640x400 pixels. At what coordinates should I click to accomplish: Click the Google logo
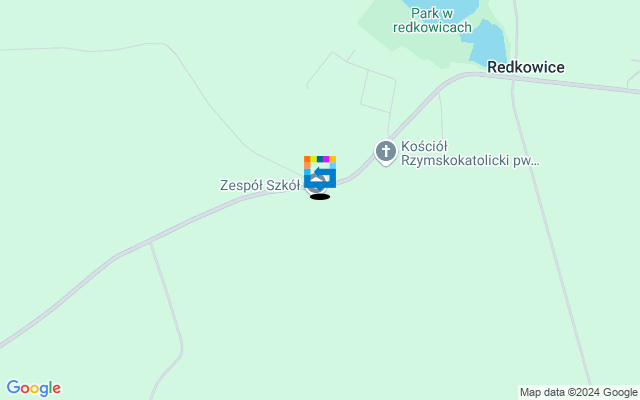click(34, 388)
